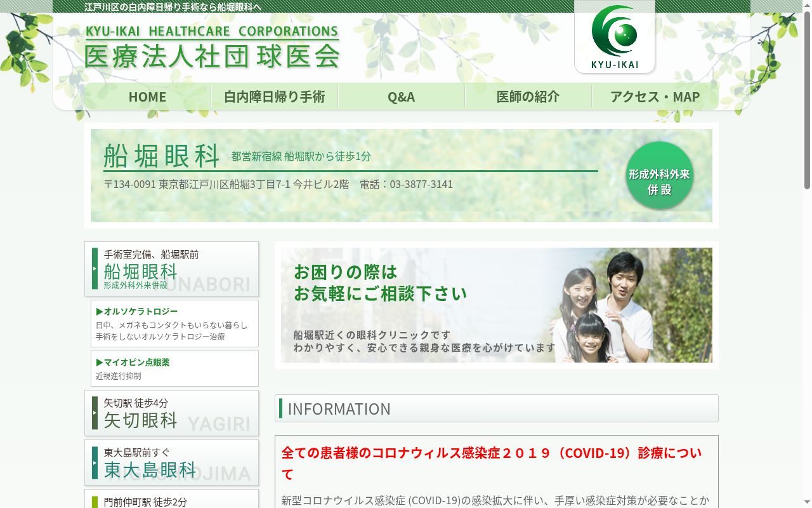Open the 船堀眼科 sidebar clinic card

pos(171,269)
